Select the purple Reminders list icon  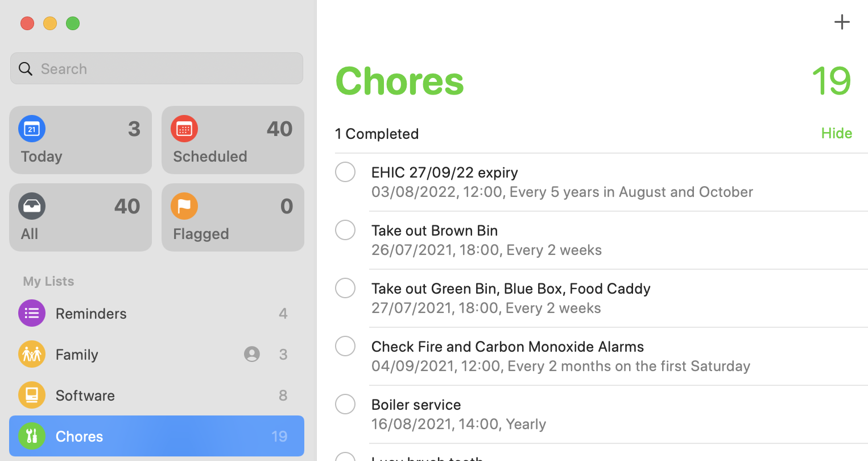[32, 313]
